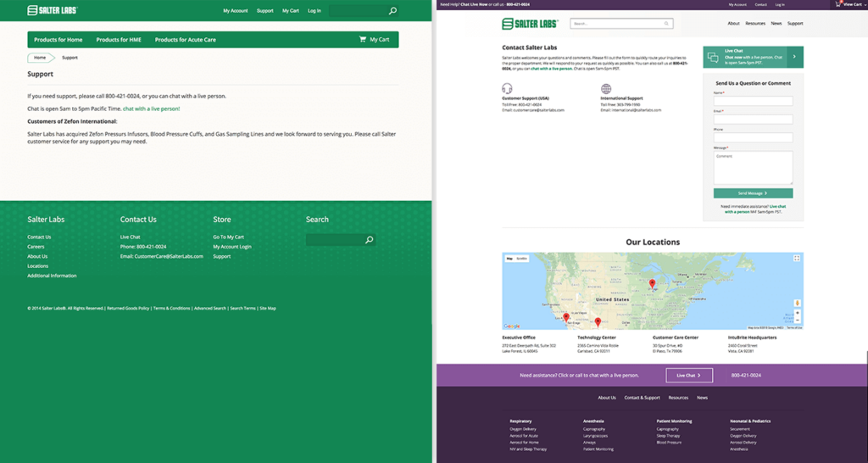
Task: Open Securement under Neonatal & Pediatrics
Action: tap(739, 429)
